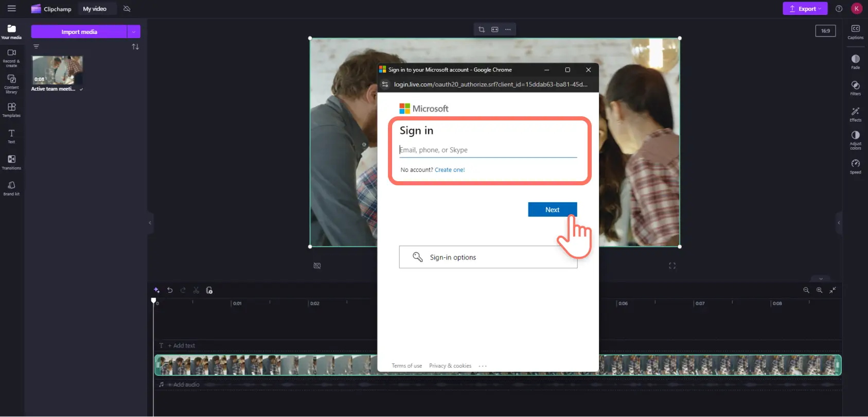Open the Text panel
The image size is (868, 417).
coord(11,136)
